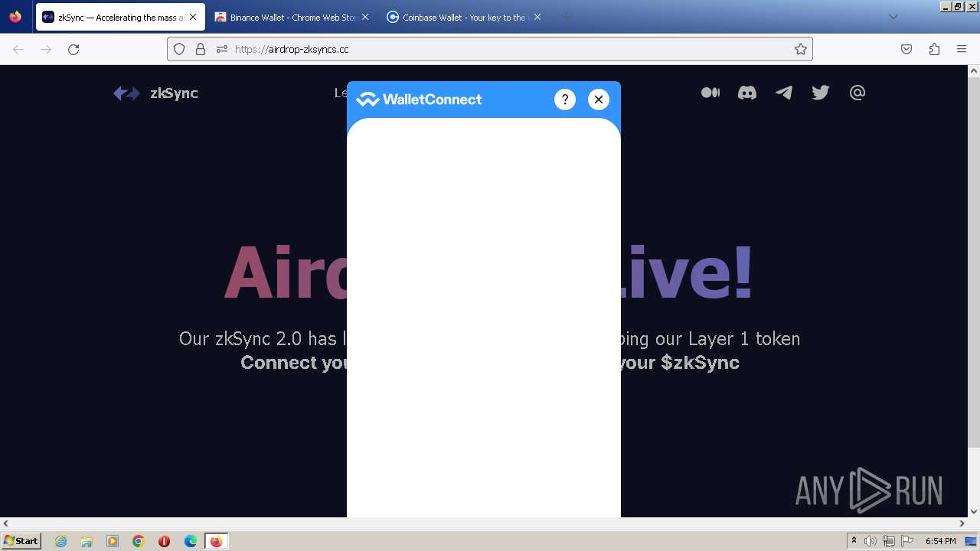View site security padlock info

[x=201, y=49]
